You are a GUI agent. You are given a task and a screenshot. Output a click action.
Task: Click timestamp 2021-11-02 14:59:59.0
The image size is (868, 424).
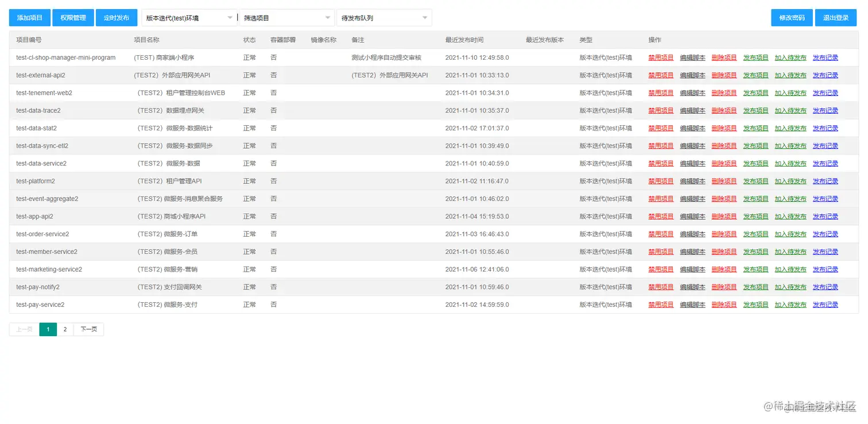pyautogui.click(x=477, y=305)
